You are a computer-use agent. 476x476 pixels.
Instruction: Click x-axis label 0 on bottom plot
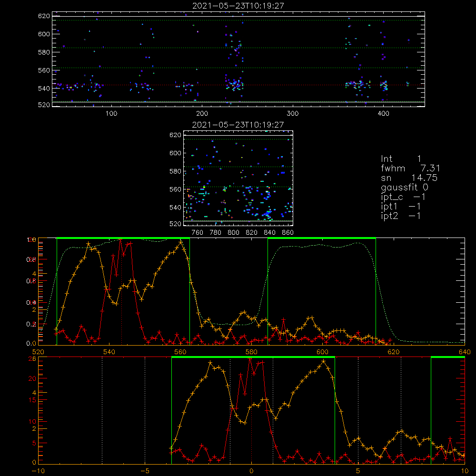[251, 471]
